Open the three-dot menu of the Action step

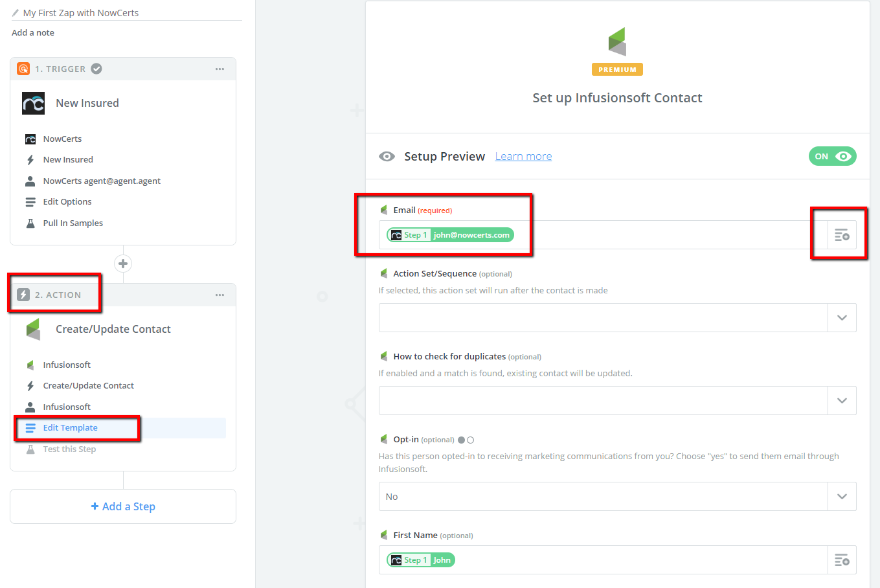(220, 295)
